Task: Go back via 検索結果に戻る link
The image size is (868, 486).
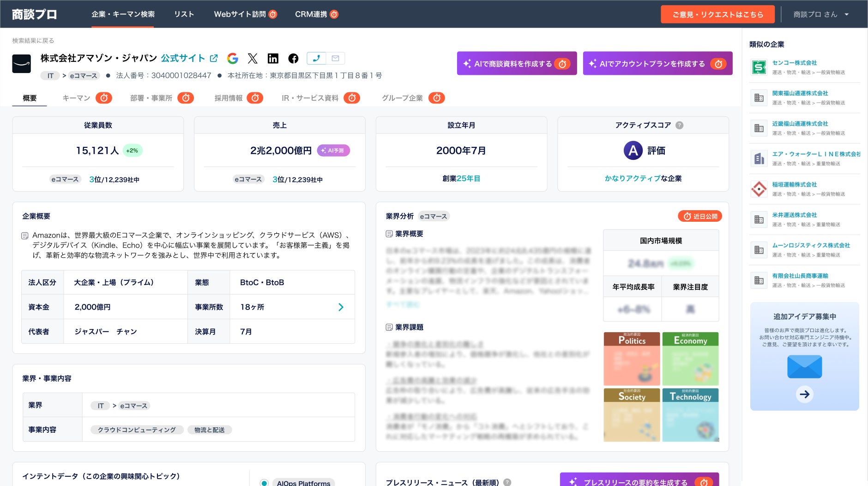Action: (33, 41)
